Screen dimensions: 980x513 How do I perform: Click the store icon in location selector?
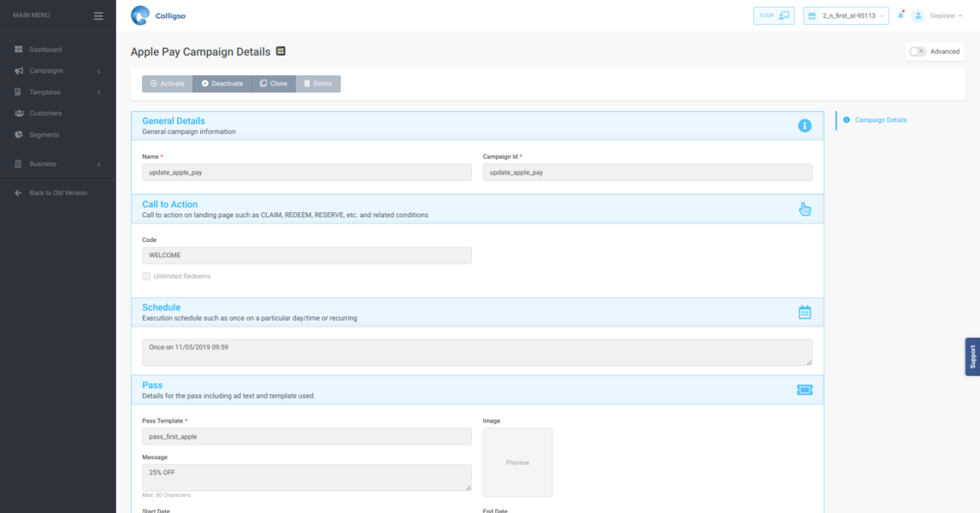pos(812,15)
